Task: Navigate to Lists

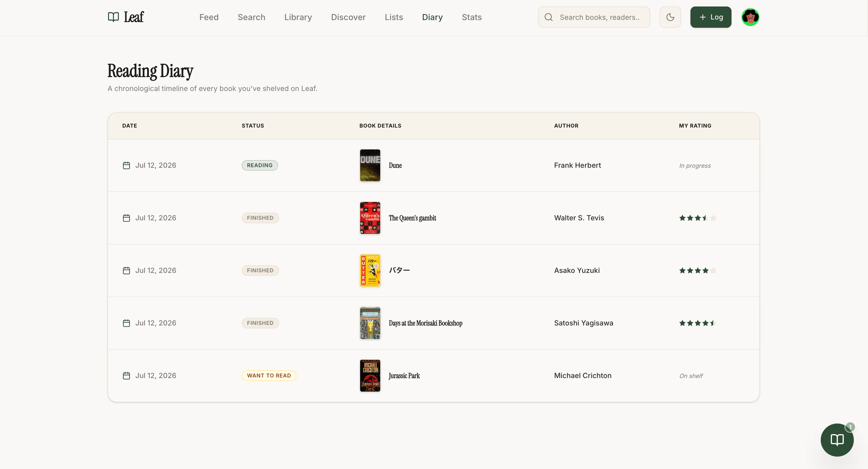Action: pos(394,17)
